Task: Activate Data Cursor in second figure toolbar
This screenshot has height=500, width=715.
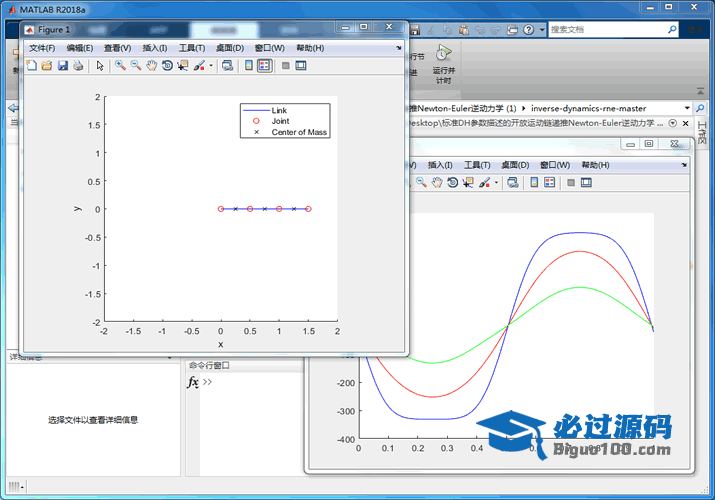Action: (468, 183)
